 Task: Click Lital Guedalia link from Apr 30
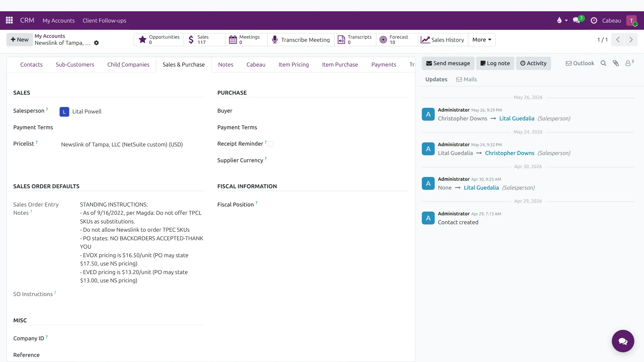[x=481, y=188]
